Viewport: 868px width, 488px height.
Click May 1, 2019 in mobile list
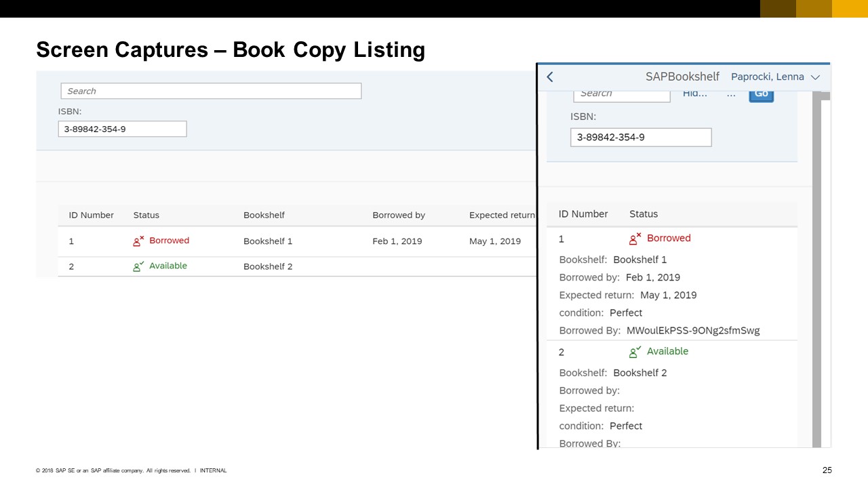coord(669,295)
